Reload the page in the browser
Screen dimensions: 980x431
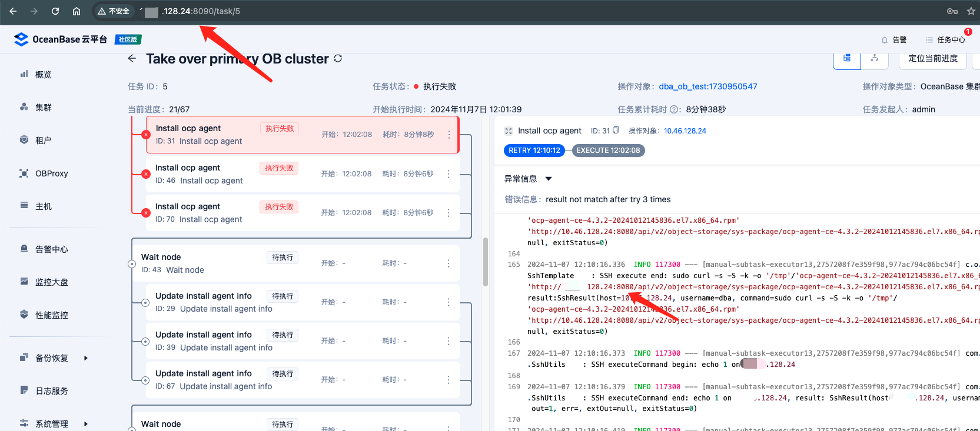tap(55, 11)
